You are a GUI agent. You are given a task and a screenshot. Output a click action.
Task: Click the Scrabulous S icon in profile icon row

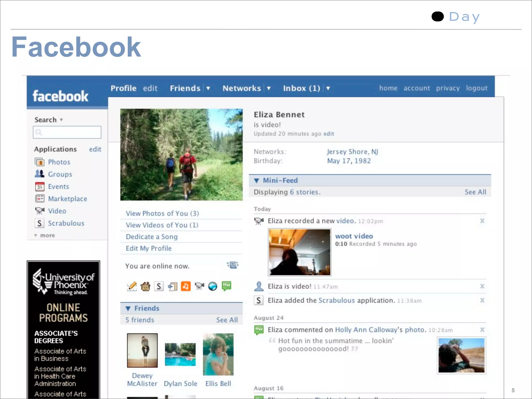click(159, 287)
